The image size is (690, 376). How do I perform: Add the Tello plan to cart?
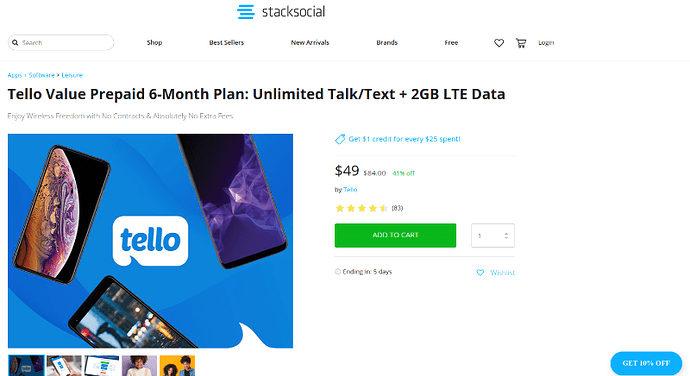pyautogui.click(x=395, y=235)
